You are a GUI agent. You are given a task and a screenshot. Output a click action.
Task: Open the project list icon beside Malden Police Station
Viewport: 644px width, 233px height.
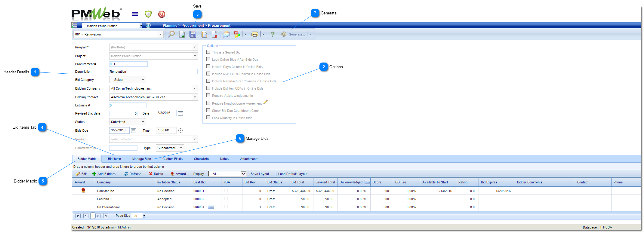[x=74, y=25]
